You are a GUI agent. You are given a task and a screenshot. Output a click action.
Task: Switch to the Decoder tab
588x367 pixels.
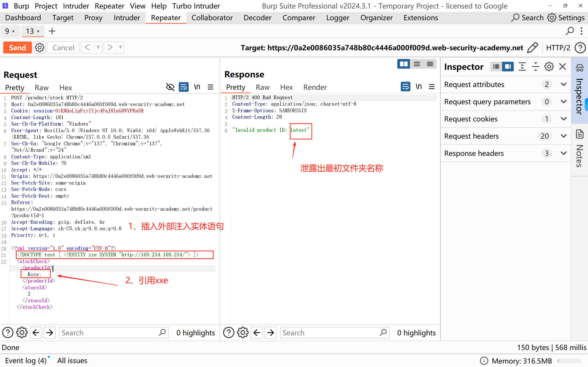point(257,18)
